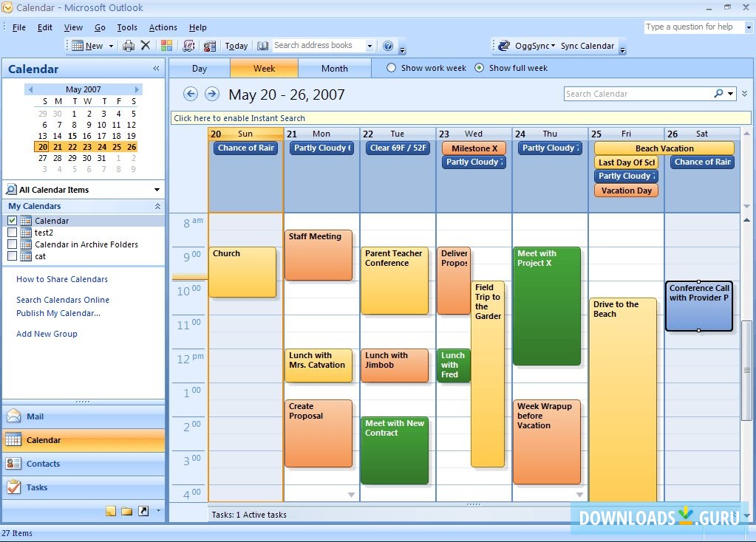Go to next week with forward arrow
This screenshot has width=756, height=542.
[212, 94]
